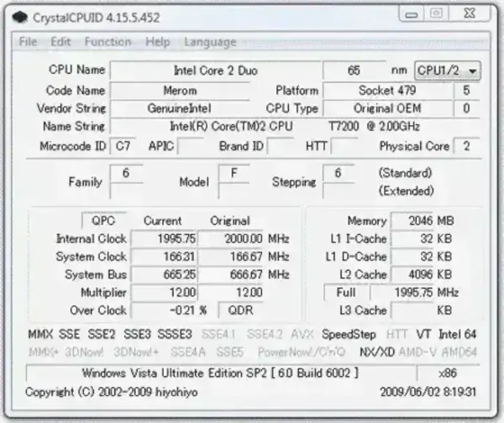Click the CrystalCPUID title bar app icon
Image resolution: width=504 pixels, height=423 pixels.
point(20,17)
